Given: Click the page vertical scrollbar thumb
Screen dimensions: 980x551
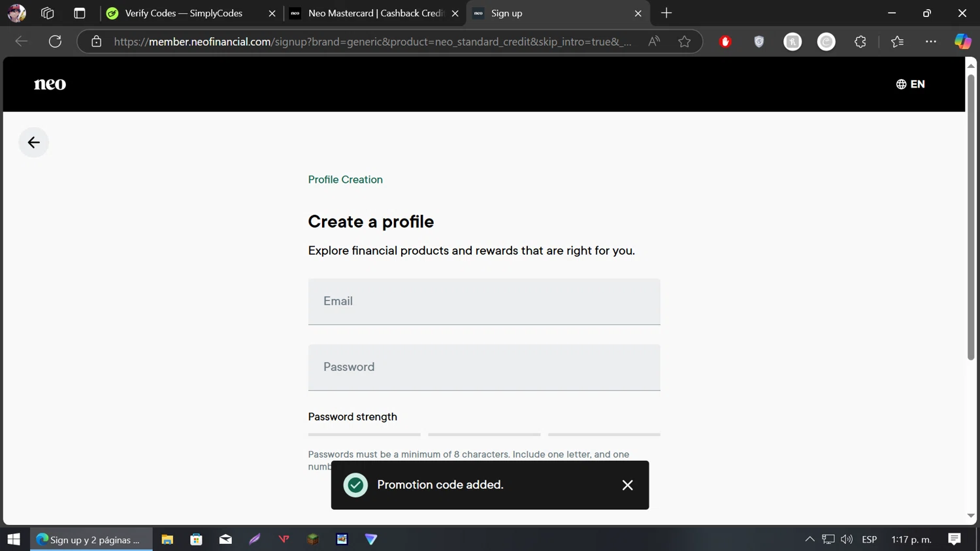Looking at the screenshot, I should (x=971, y=217).
